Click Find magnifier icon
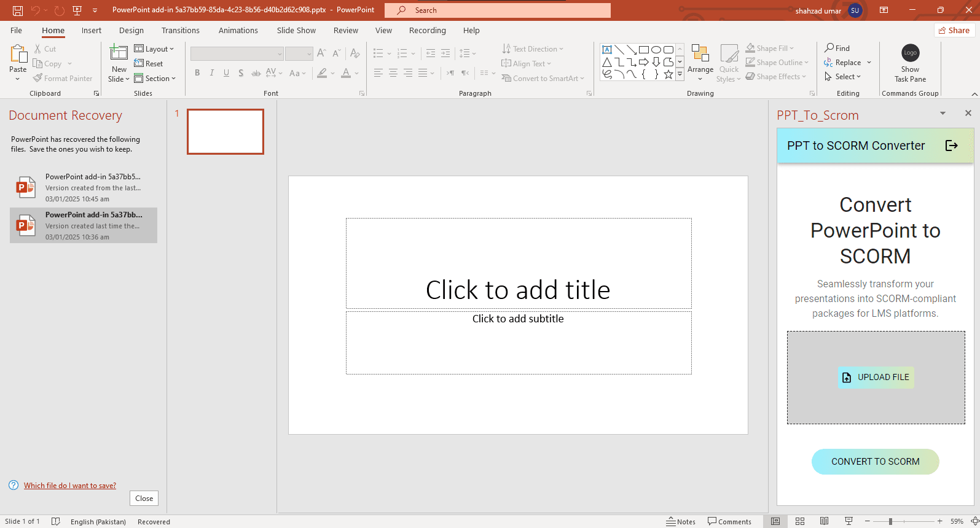 pyautogui.click(x=829, y=48)
